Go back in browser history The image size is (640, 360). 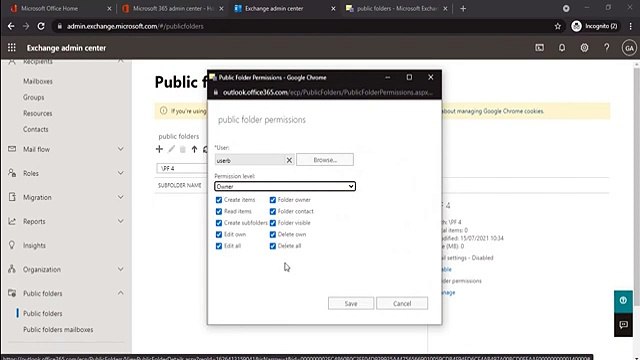pyautogui.click(x=11, y=26)
